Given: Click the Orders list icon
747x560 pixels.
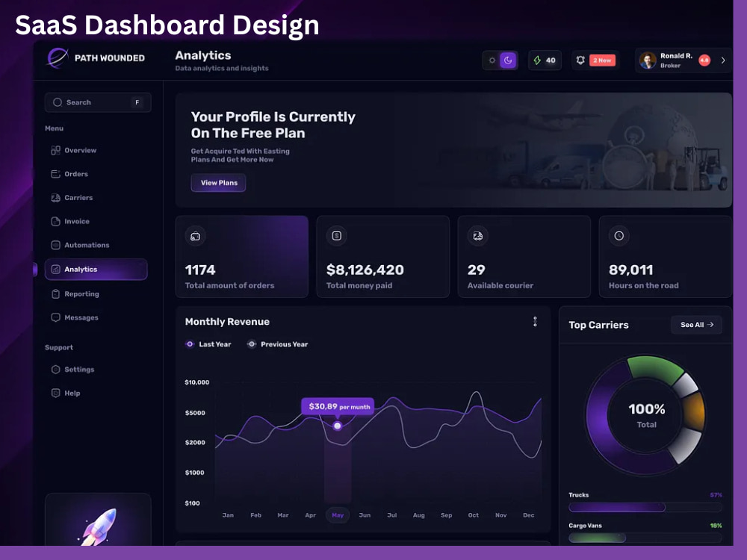Looking at the screenshot, I should (55, 174).
